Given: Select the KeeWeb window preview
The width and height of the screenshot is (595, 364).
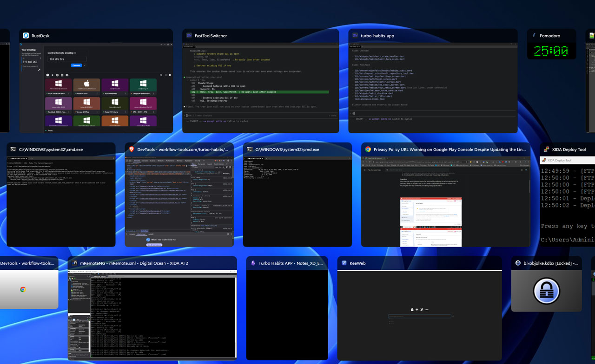Looking at the screenshot, I should tap(419, 315).
